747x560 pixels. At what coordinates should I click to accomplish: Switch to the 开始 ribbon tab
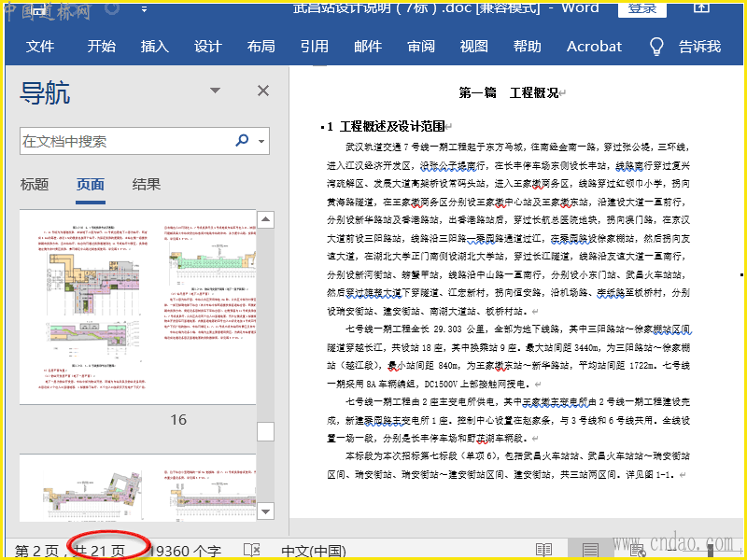click(x=101, y=46)
